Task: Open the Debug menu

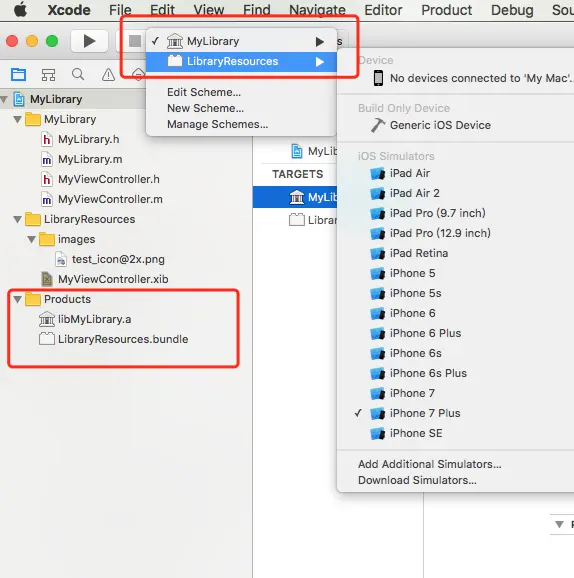Action: tap(512, 10)
